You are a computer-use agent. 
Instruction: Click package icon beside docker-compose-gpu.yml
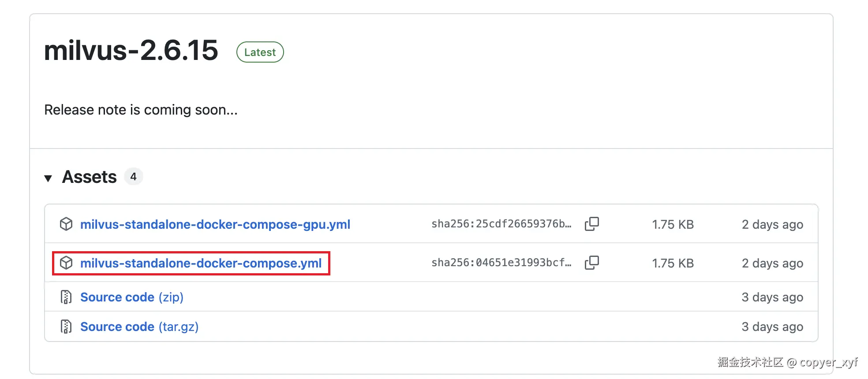coord(66,224)
